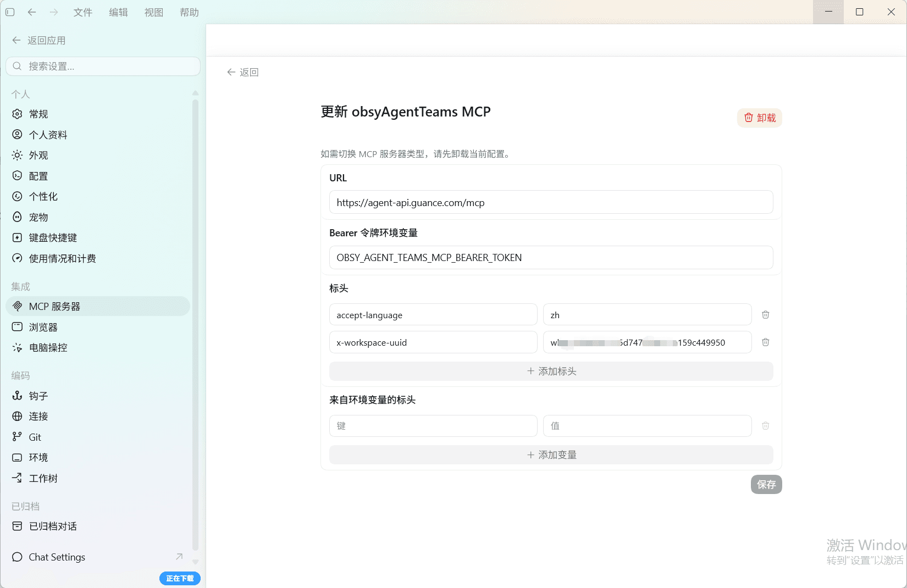
Task: Click 添加标头 button
Action: 551,371
